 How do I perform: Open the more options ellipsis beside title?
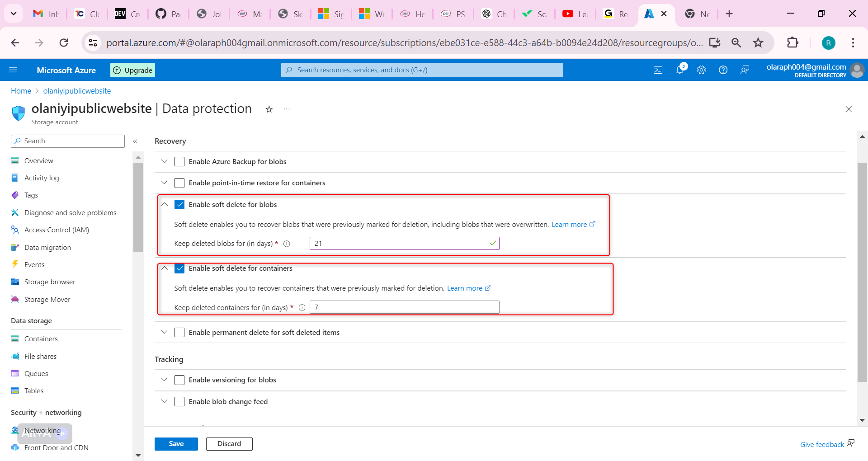click(287, 109)
